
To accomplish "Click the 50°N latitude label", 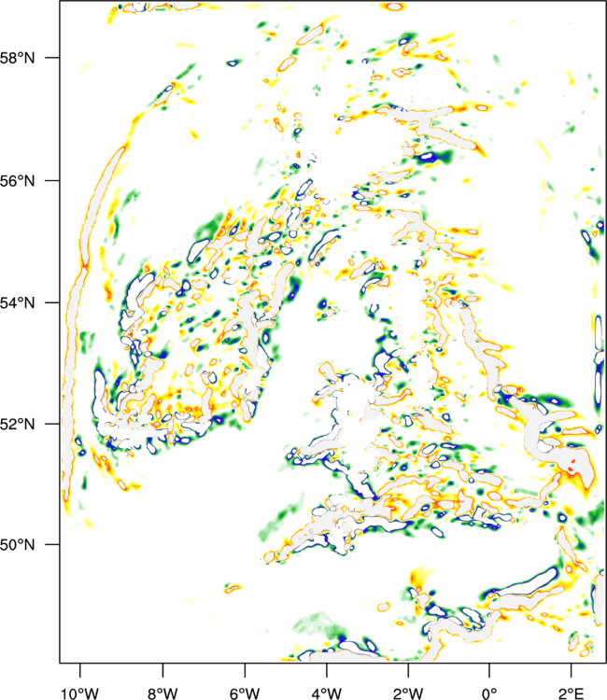I will click(17, 545).
